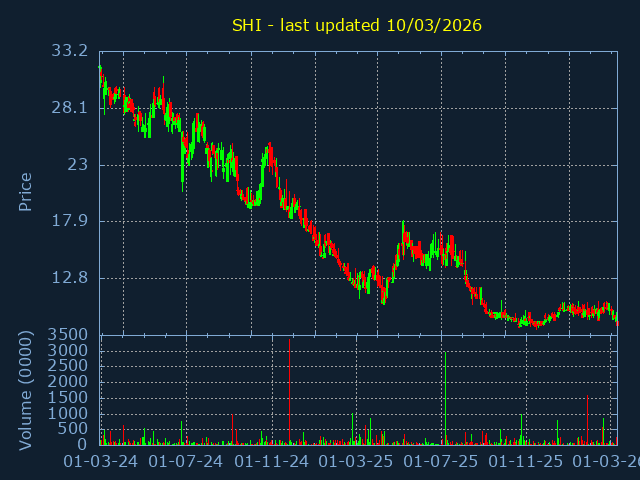The height and width of the screenshot is (480, 640).
Task: Click the Price axis label
Action: 26,191
